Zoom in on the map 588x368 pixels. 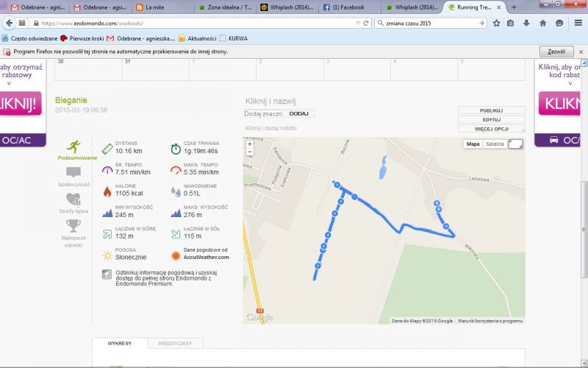click(x=250, y=144)
